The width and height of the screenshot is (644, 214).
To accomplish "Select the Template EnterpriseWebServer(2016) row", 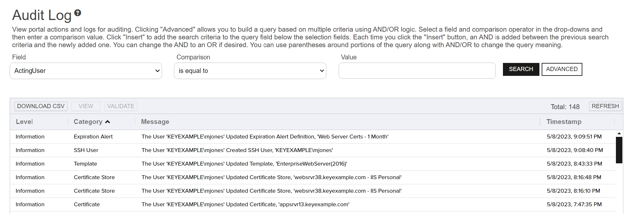I will tap(244, 164).
